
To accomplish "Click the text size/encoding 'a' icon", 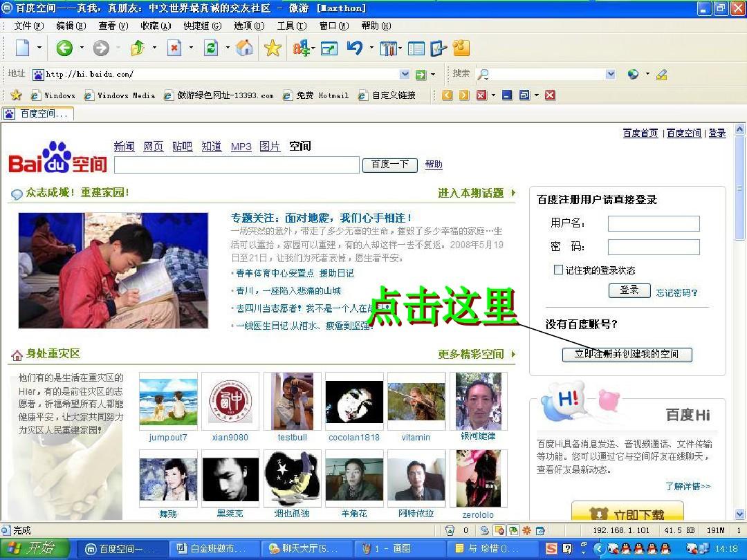I will [x=300, y=48].
